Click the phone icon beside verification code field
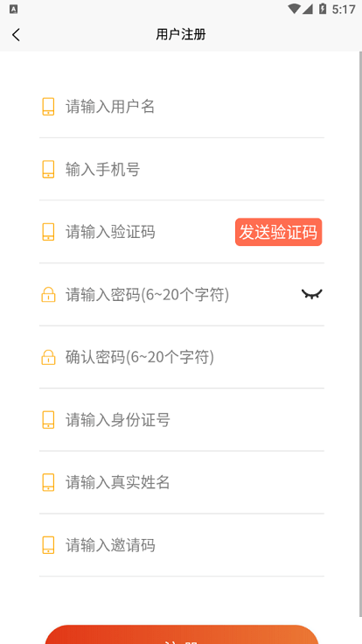The width and height of the screenshot is (362, 644). point(48,232)
